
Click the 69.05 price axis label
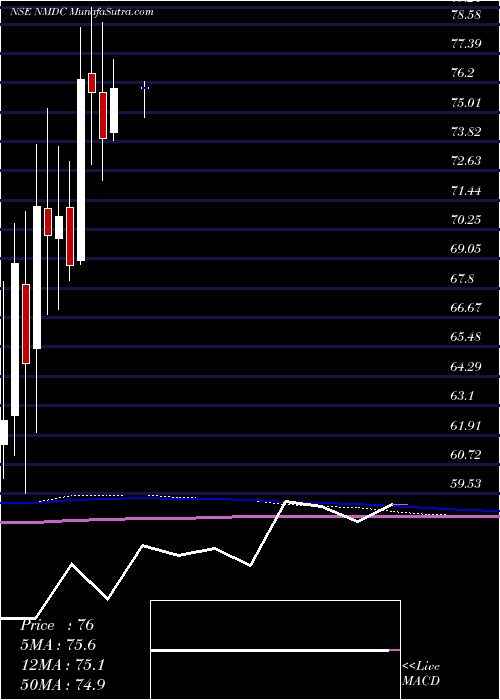pyautogui.click(x=465, y=249)
